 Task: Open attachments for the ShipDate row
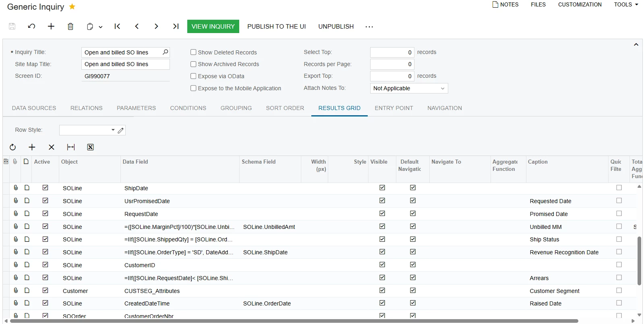(16, 188)
